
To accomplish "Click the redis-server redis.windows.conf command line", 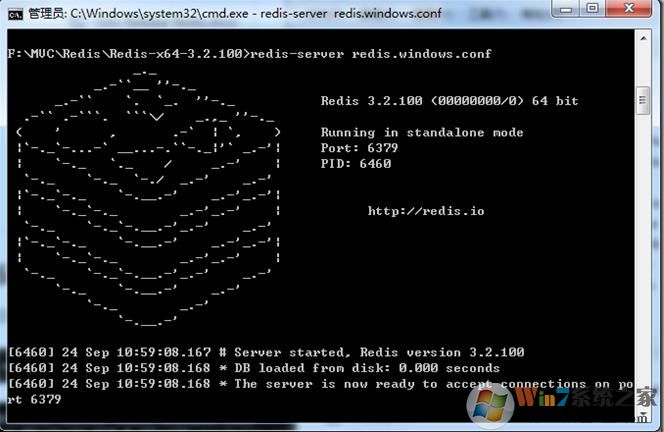I will [x=249, y=53].
